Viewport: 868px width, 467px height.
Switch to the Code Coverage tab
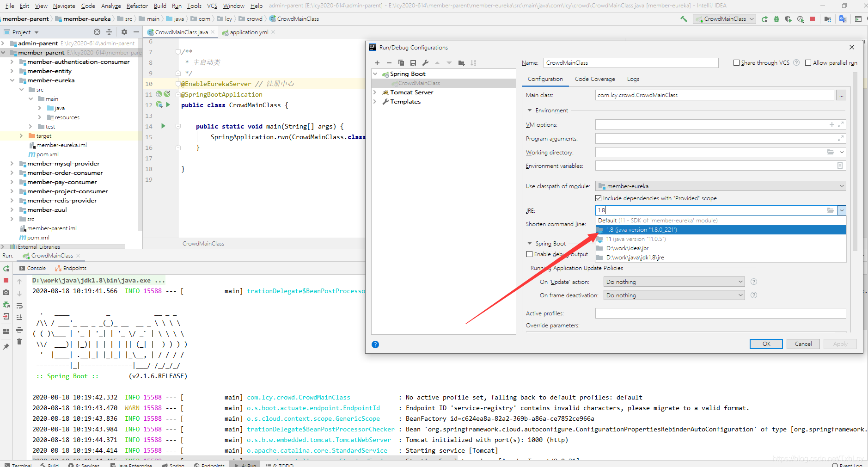pos(595,79)
